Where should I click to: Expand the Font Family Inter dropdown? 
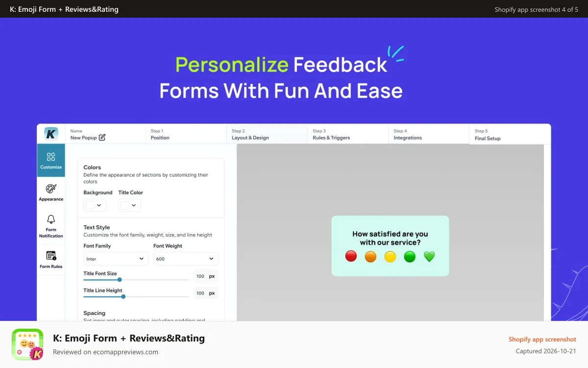pos(116,259)
